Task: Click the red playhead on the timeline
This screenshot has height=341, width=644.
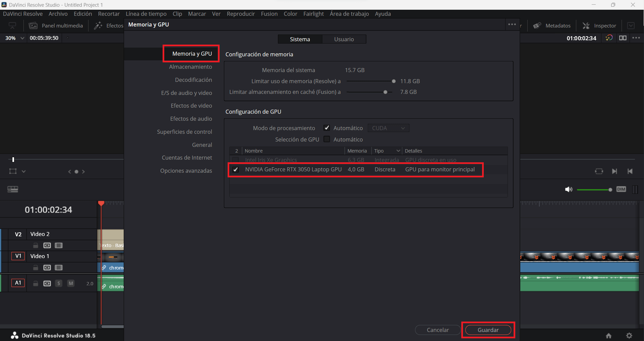Action: click(x=101, y=203)
